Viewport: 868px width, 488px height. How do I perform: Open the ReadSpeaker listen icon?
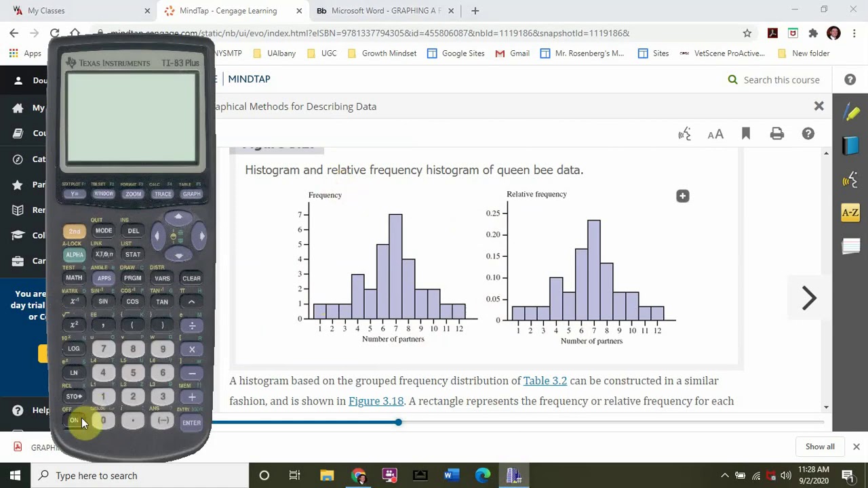(x=685, y=134)
